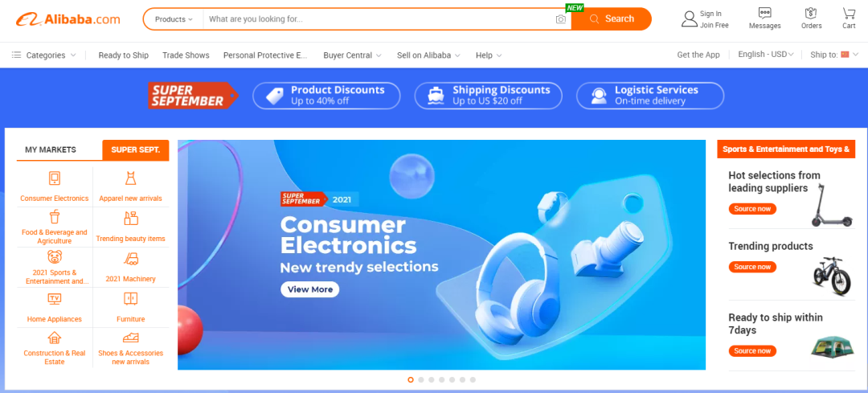Screen dimensions: 868x393
Task: Click the search input field
Action: click(x=379, y=18)
